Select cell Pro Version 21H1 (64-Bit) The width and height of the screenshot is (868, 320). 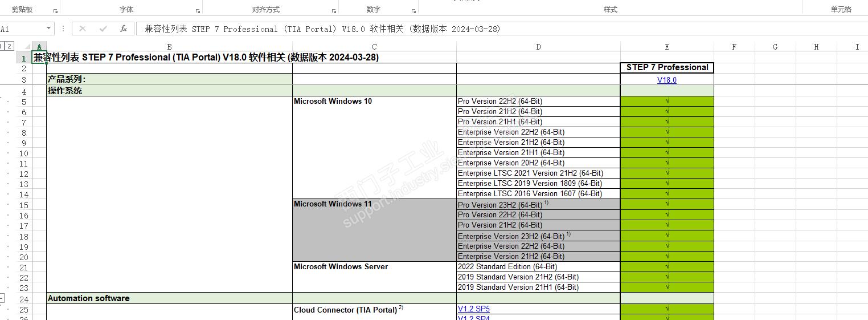538,122
